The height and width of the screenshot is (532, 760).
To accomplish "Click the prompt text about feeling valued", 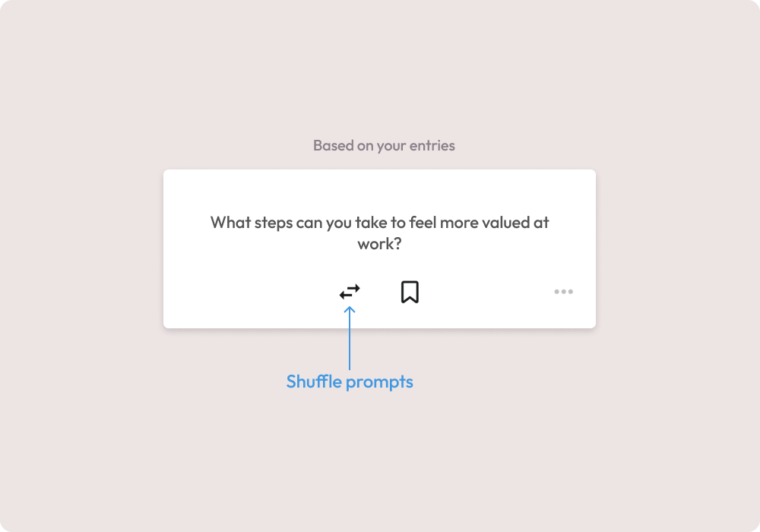I will coord(379,233).
